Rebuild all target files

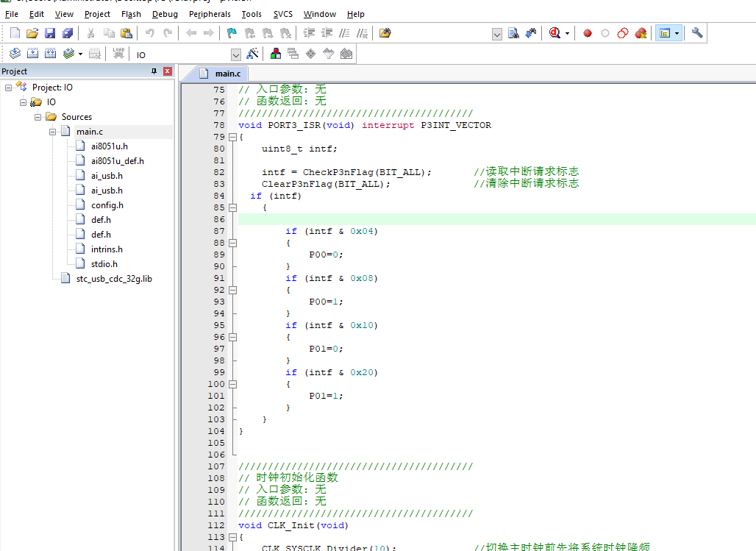pyautogui.click(x=50, y=54)
